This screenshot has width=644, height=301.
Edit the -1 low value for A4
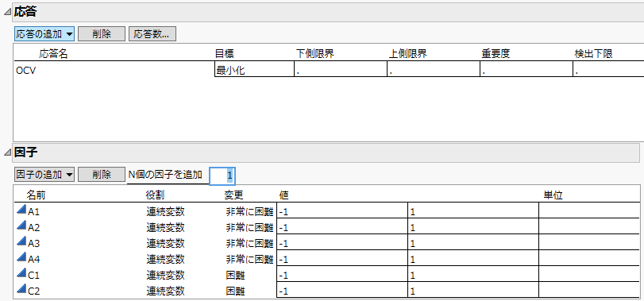342,258
